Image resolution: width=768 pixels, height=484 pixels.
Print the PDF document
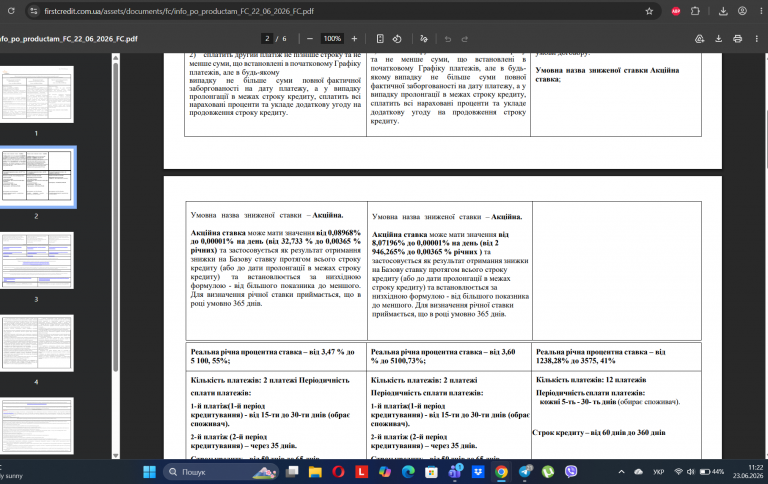click(738, 39)
